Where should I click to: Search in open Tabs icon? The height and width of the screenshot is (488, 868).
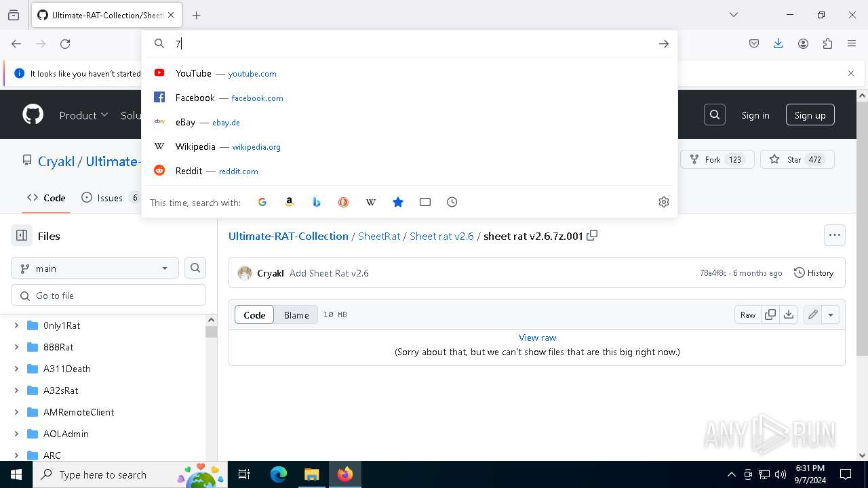point(425,202)
